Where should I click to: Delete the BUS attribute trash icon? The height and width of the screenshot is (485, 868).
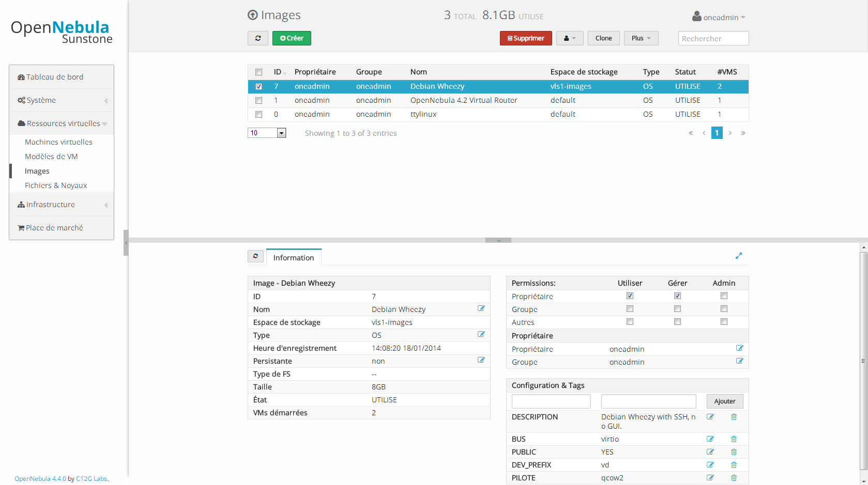(x=734, y=439)
